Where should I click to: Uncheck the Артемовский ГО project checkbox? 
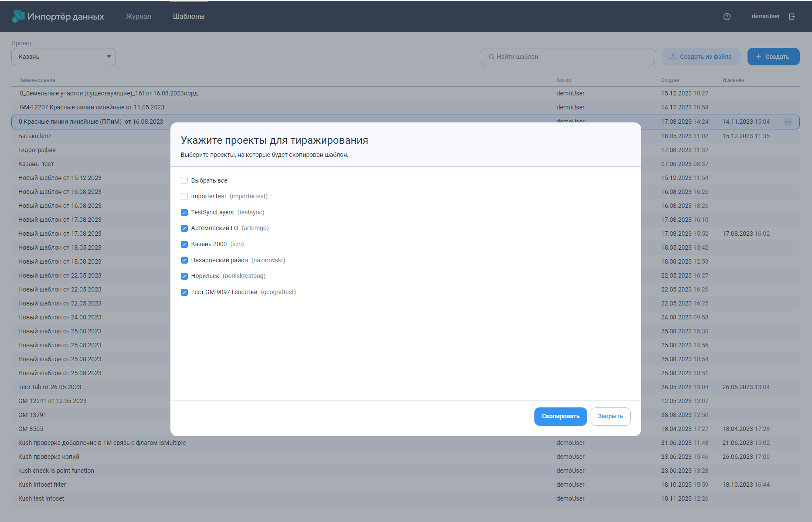184,228
